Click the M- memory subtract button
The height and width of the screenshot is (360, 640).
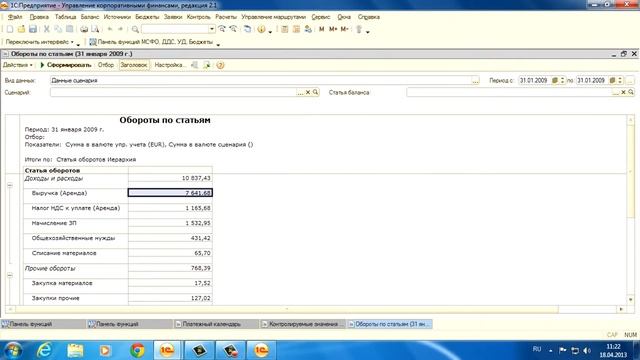coord(344,29)
